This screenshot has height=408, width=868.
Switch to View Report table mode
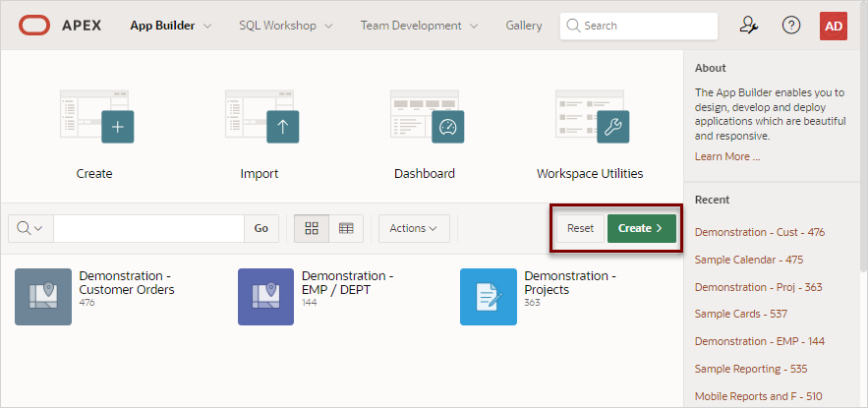click(x=346, y=228)
